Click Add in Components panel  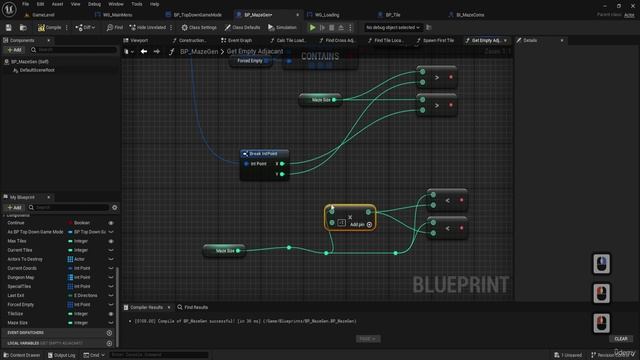[x=14, y=50]
